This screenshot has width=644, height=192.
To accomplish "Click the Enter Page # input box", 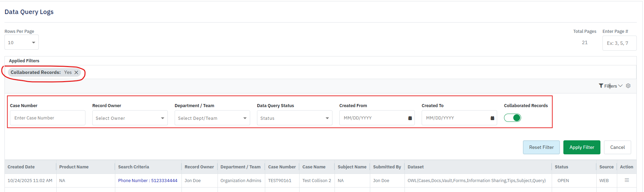I will click(x=619, y=43).
